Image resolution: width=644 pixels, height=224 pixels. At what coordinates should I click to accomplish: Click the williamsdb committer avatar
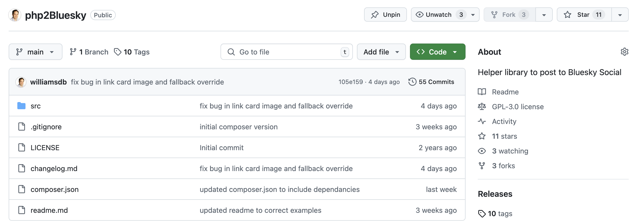21,82
